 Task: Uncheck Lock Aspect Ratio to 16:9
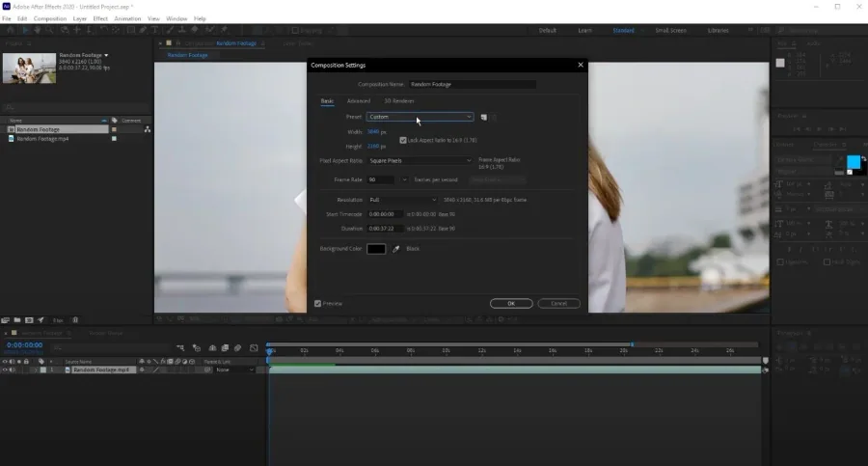point(403,140)
